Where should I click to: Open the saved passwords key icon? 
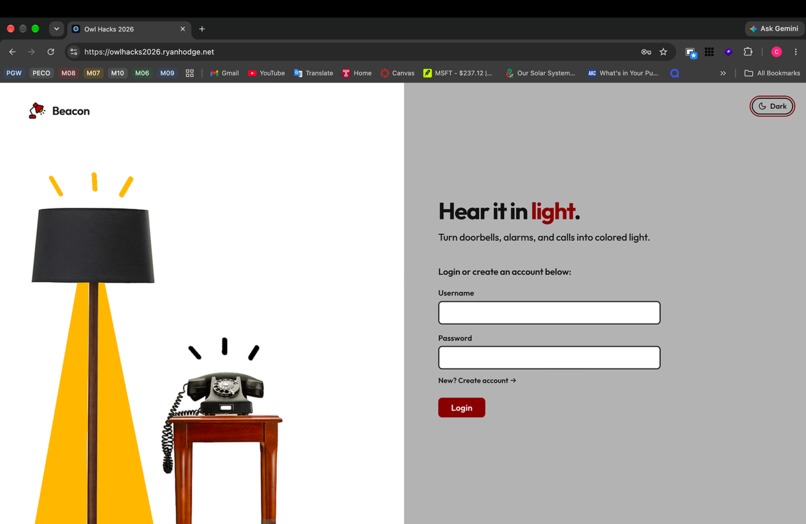pos(646,52)
